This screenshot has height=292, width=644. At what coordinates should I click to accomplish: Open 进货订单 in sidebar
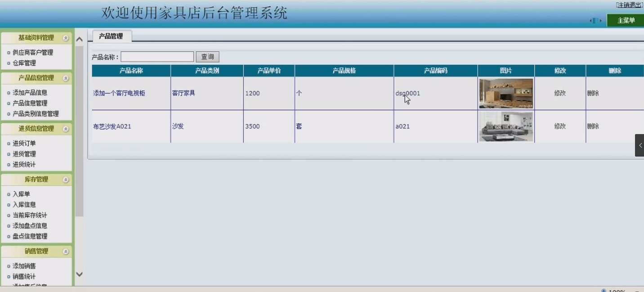pos(24,144)
